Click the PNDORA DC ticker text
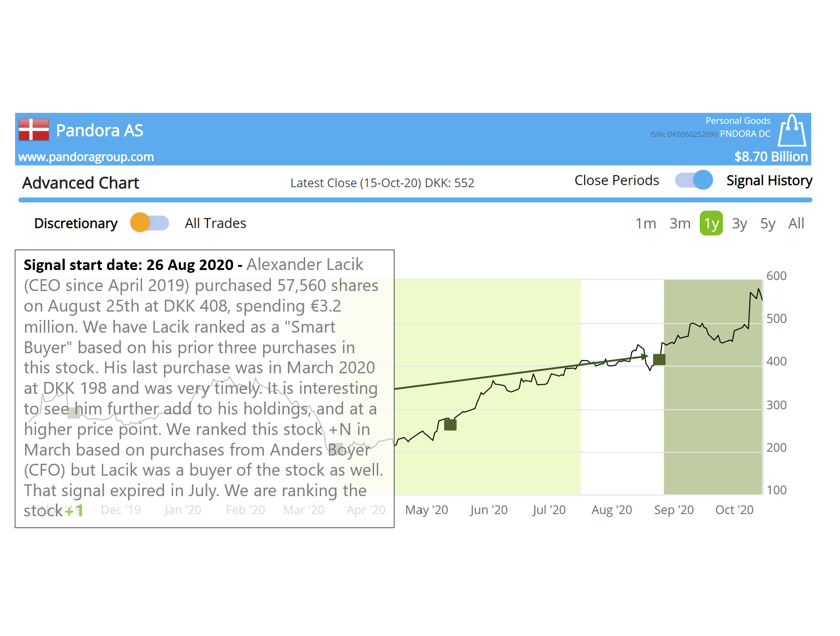 click(x=745, y=134)
